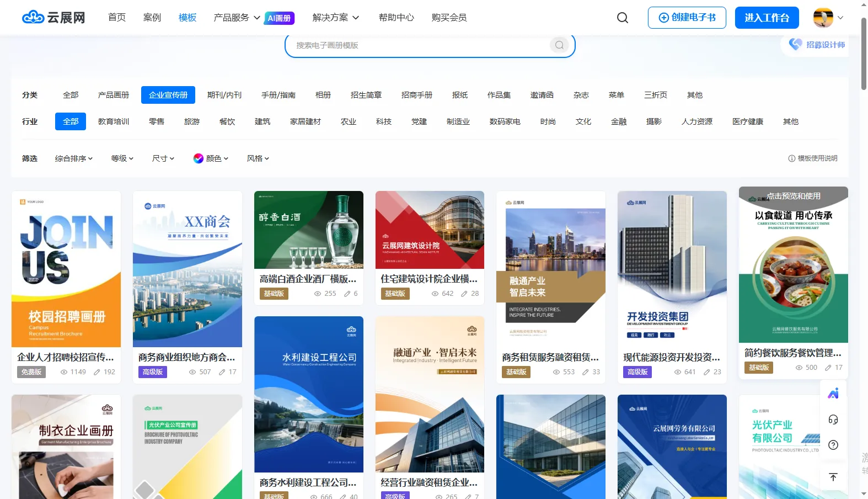
Task: Click 招募设计师 link
Action: click(826, 45)
